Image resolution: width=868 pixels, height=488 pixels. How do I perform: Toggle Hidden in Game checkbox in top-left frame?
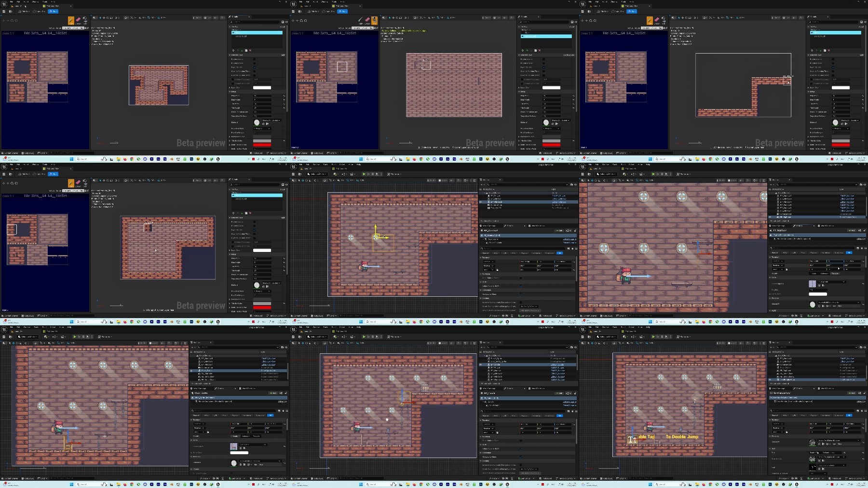(x=255, y=63)
